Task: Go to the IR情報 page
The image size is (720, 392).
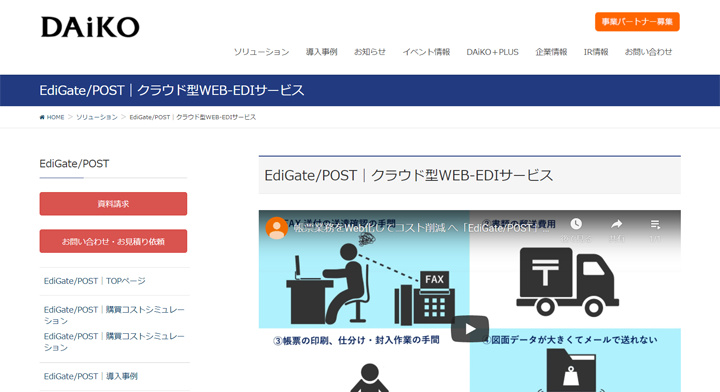Action: (x=596, y=52)
